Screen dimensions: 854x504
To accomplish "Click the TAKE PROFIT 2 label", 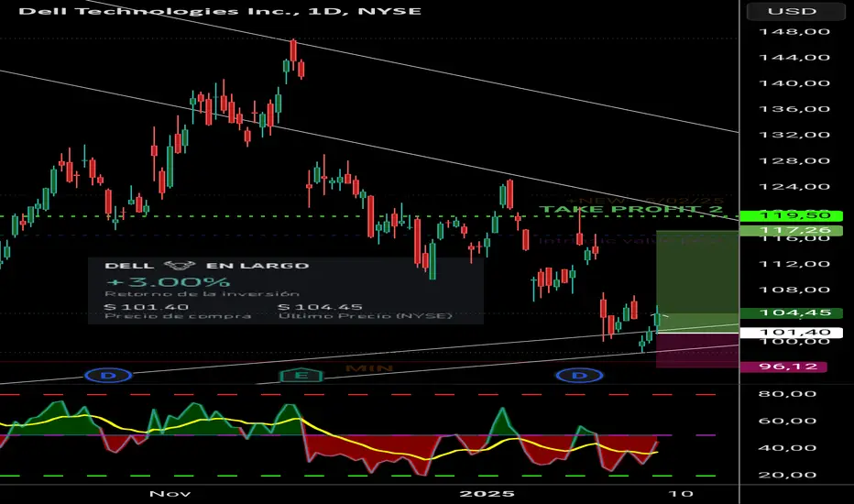I will point(631,209).
